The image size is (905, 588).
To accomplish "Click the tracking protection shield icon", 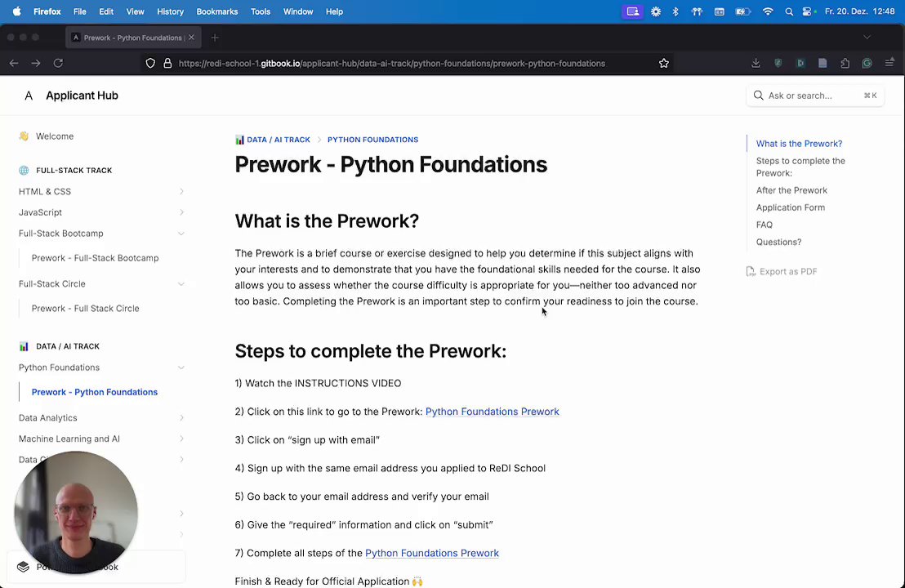I will [x=150, y=64].
